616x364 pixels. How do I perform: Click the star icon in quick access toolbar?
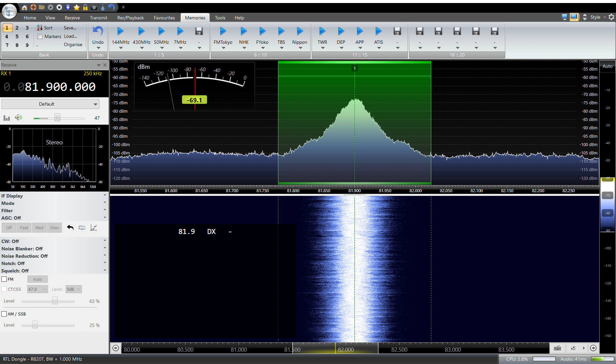point(77,7)
